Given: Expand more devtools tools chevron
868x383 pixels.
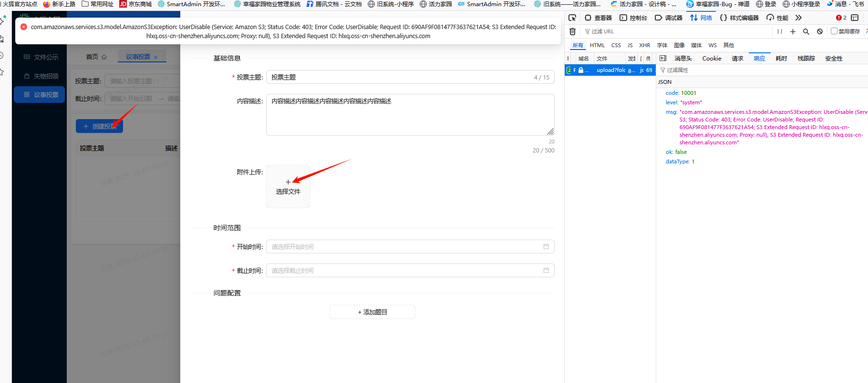Looking at the screenshot, I should (798, 18).
